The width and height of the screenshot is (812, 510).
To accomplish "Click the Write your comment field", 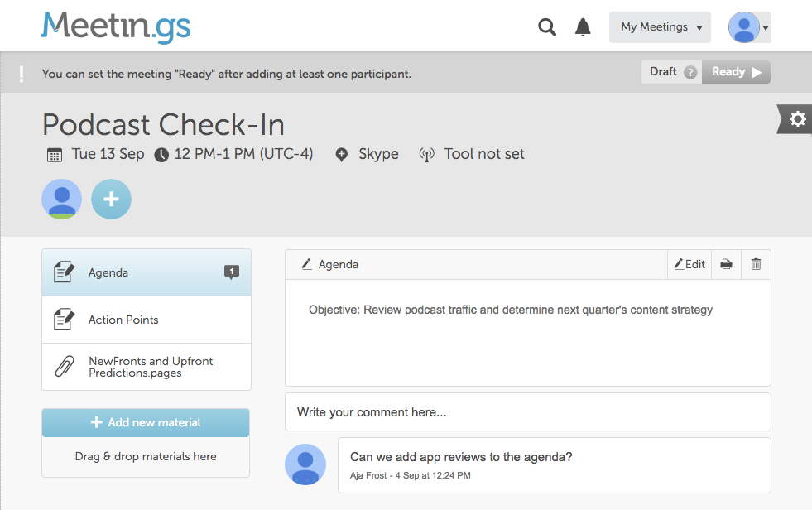I will (527, 411).
